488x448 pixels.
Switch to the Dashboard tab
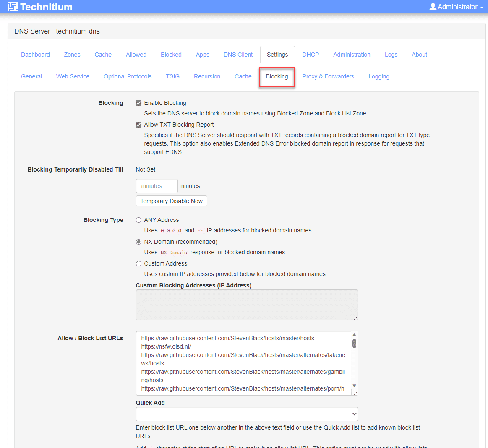pyautogui.click(x=35, y=55)
